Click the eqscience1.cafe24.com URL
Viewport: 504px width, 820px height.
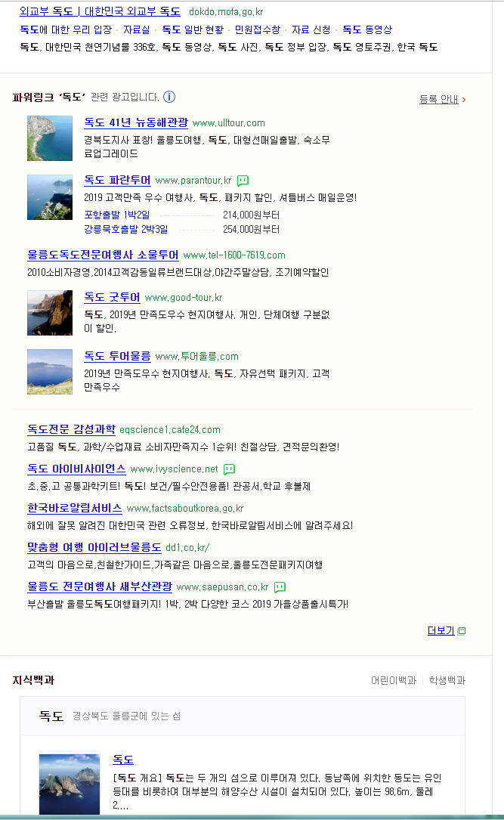coord(170,430)
